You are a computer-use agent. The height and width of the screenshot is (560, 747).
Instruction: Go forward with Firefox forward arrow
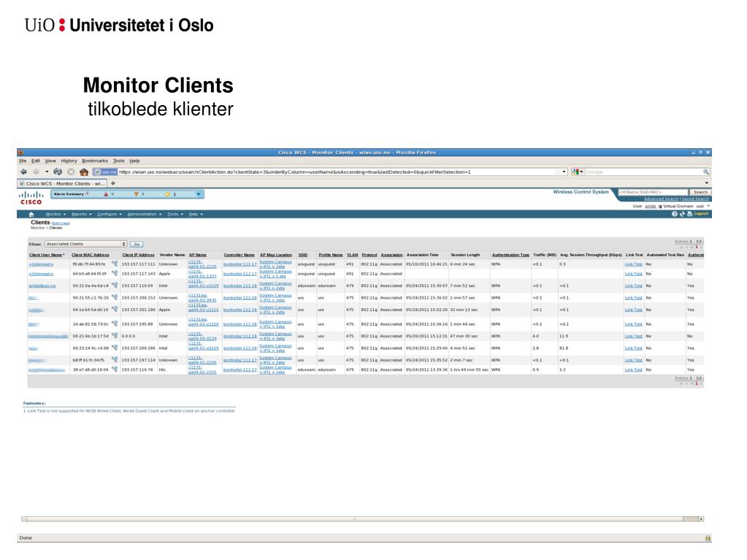[36, 172]
